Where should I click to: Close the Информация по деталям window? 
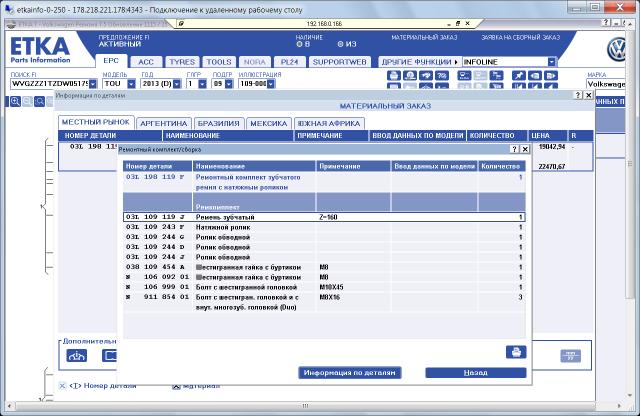(x=589, y=95)
